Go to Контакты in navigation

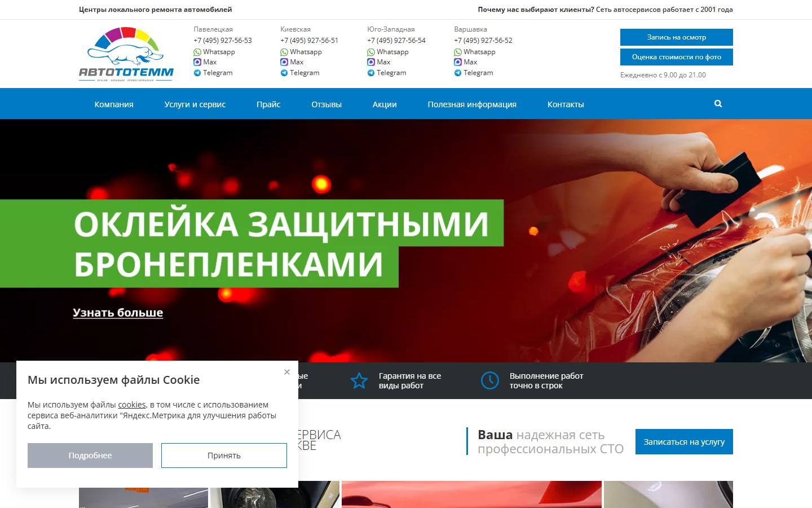coord(566,104)
